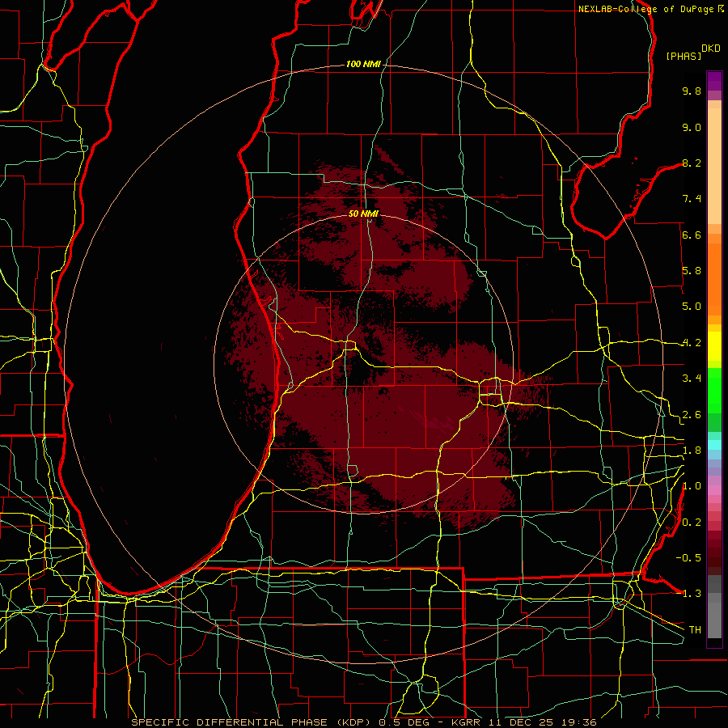Click the 8.2 scale value
This screenshot has height=728, width=728.
(692, 163)
